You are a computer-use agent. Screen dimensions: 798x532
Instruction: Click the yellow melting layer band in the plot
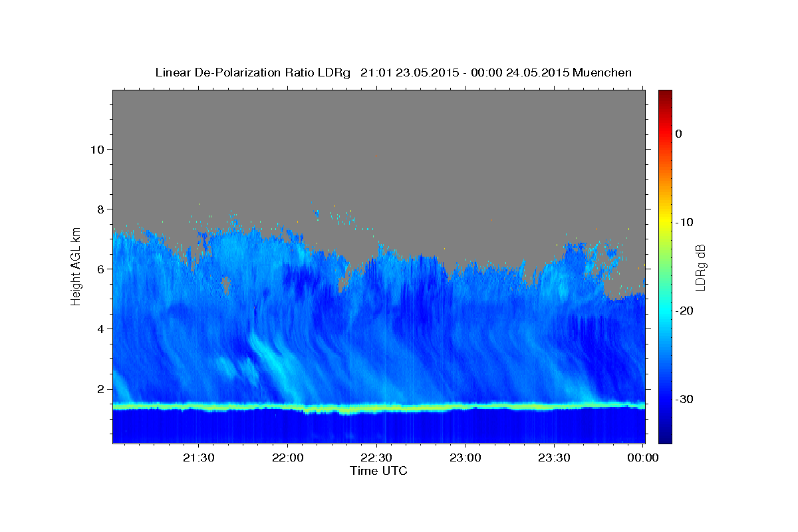378,407
